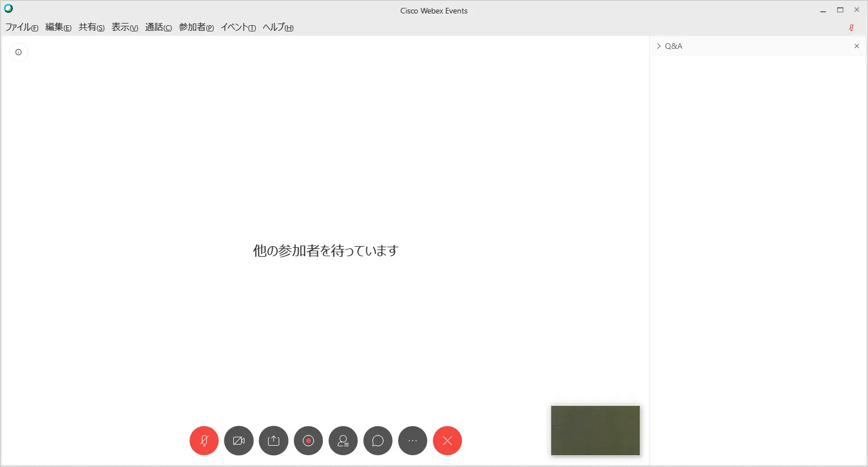Open the more options ellipsis button
Screen dimensions: 868x467
click(x=413, y=441)
